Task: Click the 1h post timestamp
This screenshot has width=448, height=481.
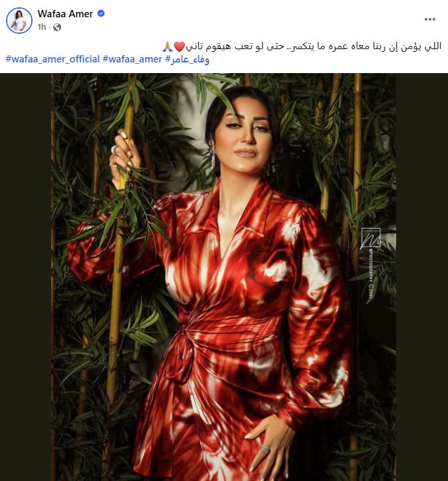Action: tap(42, 27)
